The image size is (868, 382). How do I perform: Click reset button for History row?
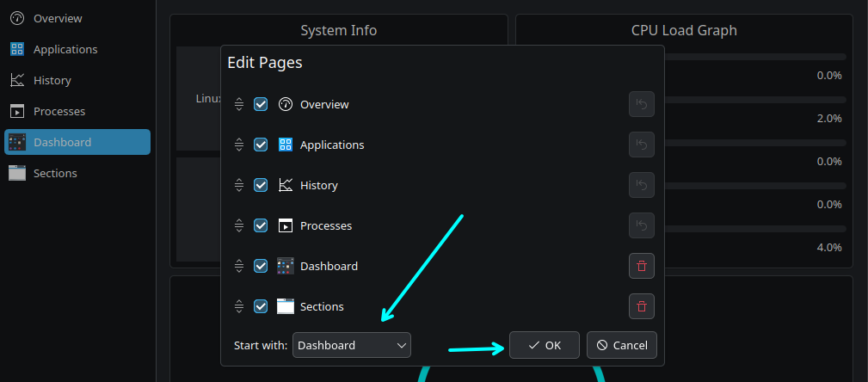(x=642, y=185)
